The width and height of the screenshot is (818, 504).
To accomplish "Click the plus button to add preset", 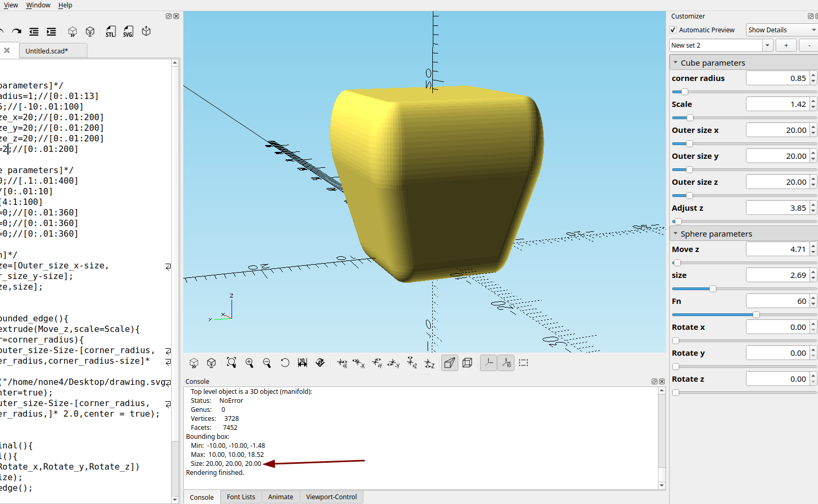I will [786, 46].
